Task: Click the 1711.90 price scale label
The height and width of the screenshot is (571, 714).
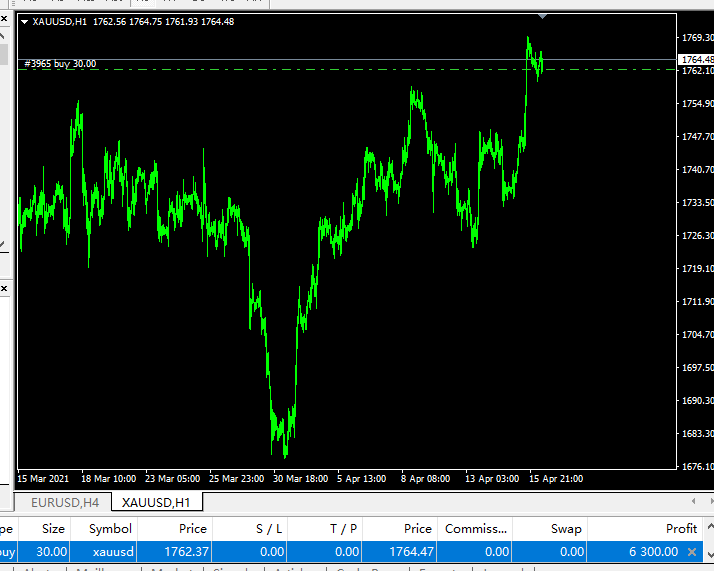Action: pyautogui.click(x=698, y=302)
